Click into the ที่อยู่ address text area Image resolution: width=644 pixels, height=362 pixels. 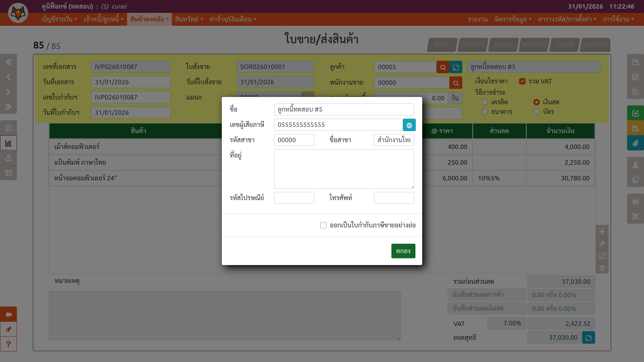(344, 169)
